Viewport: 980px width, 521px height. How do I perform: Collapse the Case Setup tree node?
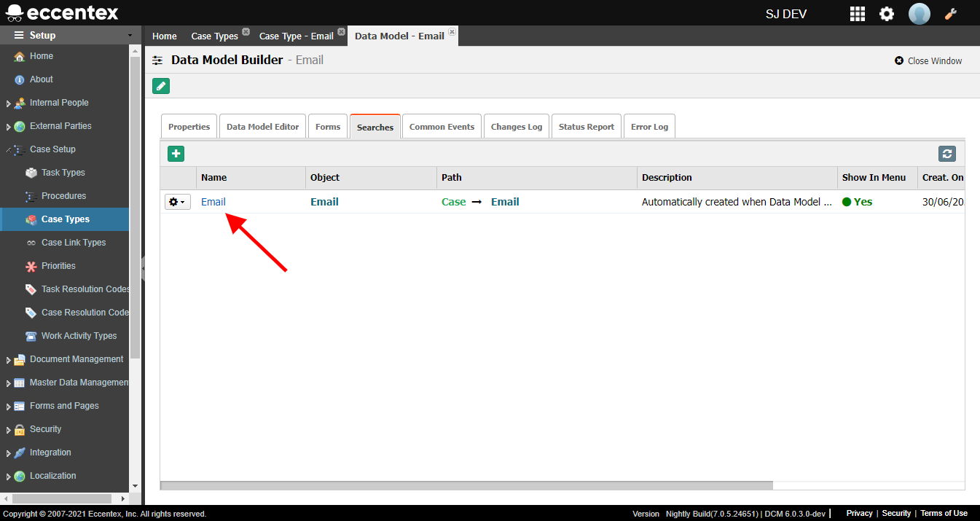click(x=9, y=149)
